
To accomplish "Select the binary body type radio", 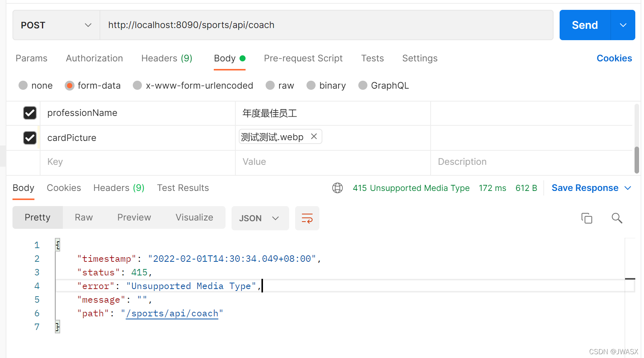I will point(311,85).
